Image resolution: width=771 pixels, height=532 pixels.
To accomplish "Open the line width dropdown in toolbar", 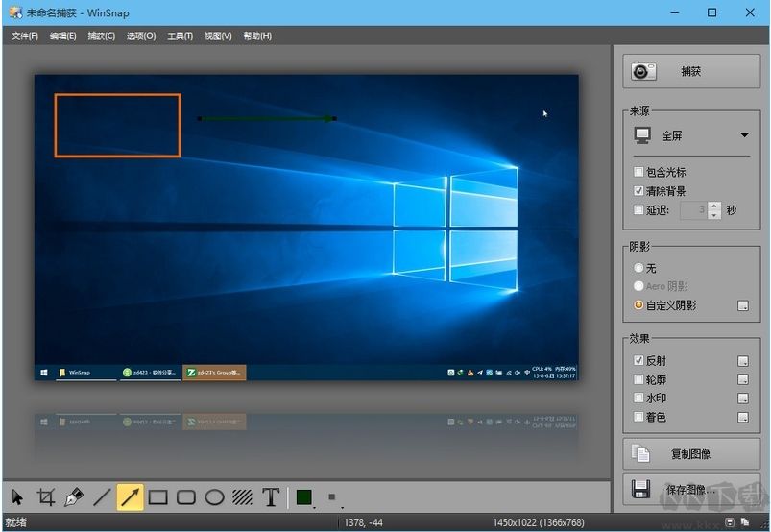I will tap(334, 498).
